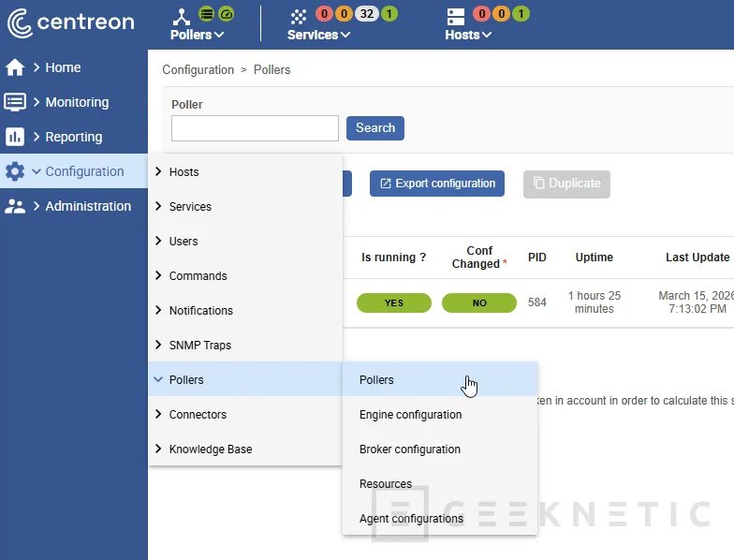Expand the Commands submenu
The width and height of the screenshot is (734, 560).
coord(245,275)
